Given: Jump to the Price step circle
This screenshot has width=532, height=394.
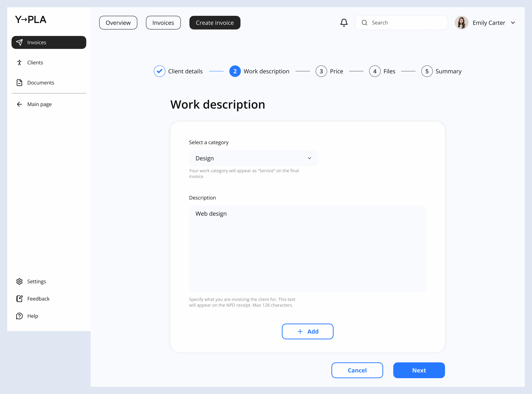Looking at the screenshot, I should [321, 71].
